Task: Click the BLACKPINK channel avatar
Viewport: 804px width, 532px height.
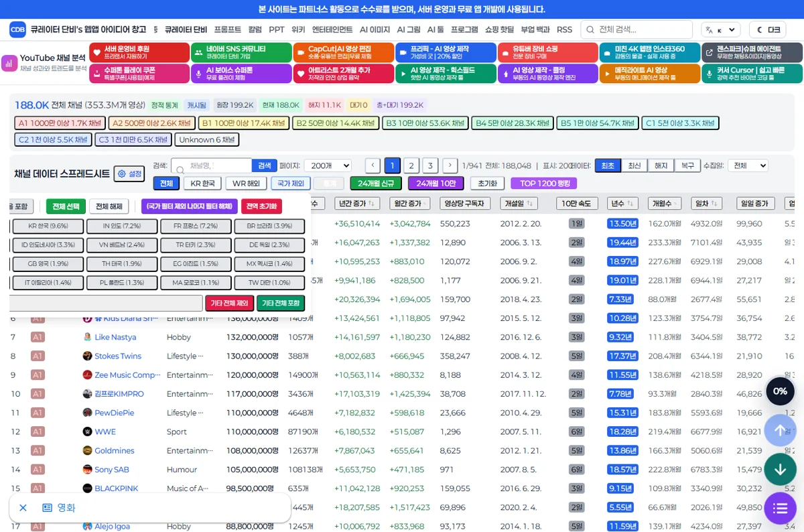Action: (x=87, y=488)
